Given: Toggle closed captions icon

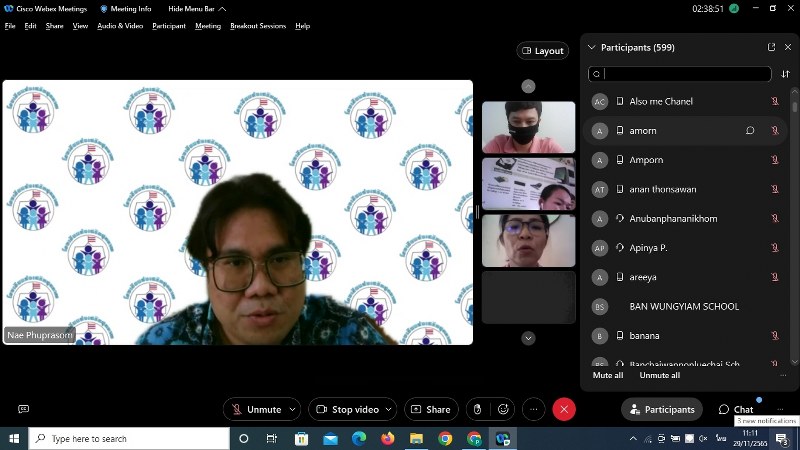Looking at the screenshot, I should point(23,409).
